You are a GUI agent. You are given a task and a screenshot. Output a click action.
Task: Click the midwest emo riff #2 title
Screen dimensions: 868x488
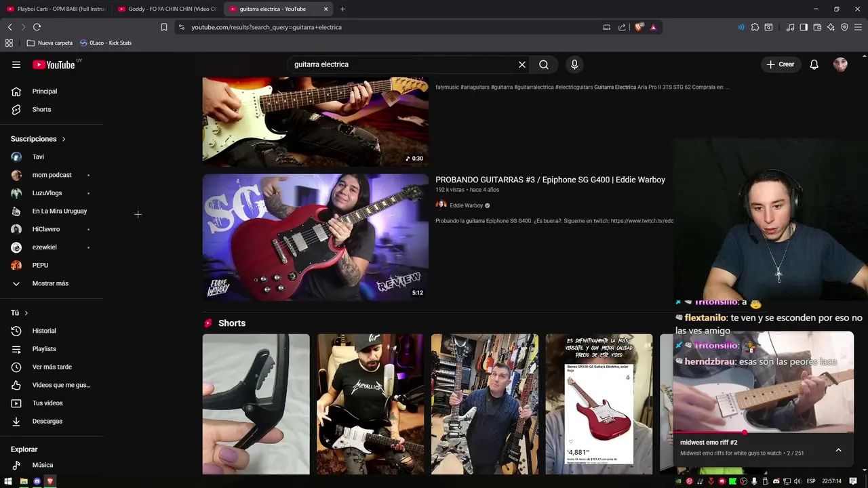click(x=709, y=443)
